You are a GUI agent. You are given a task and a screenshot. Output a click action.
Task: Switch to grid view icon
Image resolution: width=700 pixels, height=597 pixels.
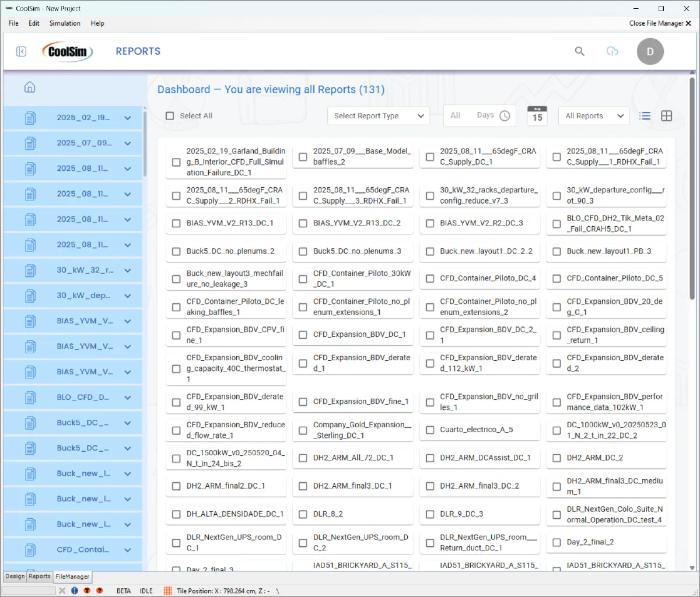[666, 116]
